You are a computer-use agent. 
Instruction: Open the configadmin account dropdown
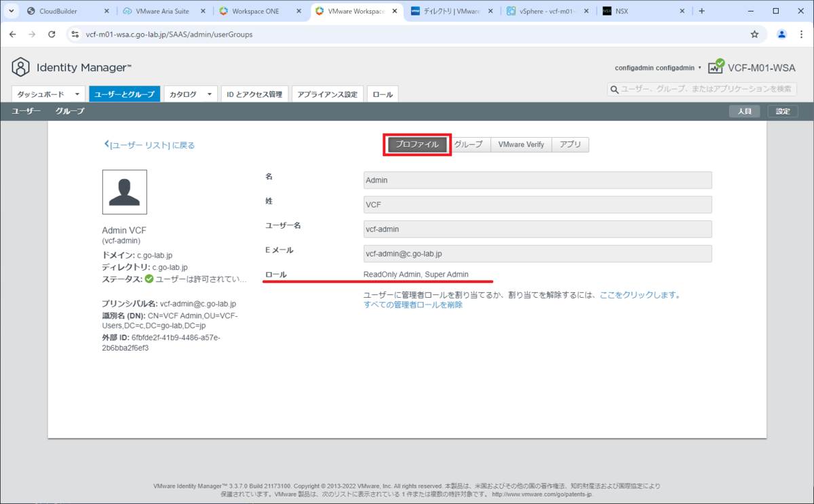point(658,68)
